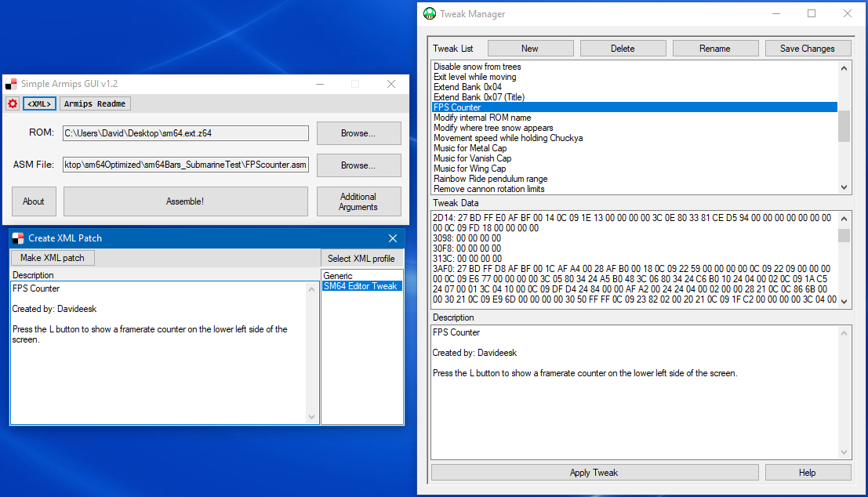Select 'Remove cannon rotation limits' tweak
Viewport: 868px width, 497px height.
pyautogui.click(x=634, y=189)
